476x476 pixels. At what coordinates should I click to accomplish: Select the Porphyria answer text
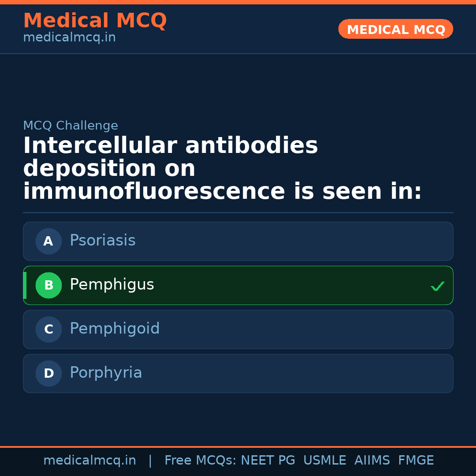tap(106, 373)
